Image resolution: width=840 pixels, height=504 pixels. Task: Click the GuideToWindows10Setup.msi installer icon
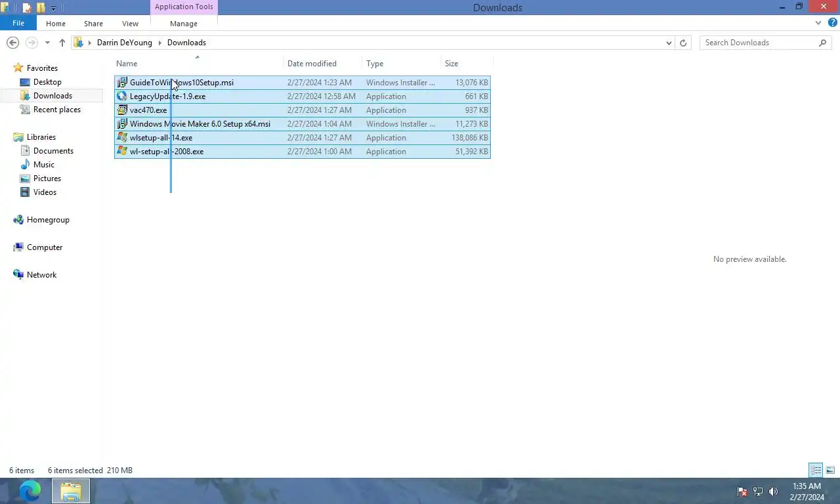click(x=122, y=83)
